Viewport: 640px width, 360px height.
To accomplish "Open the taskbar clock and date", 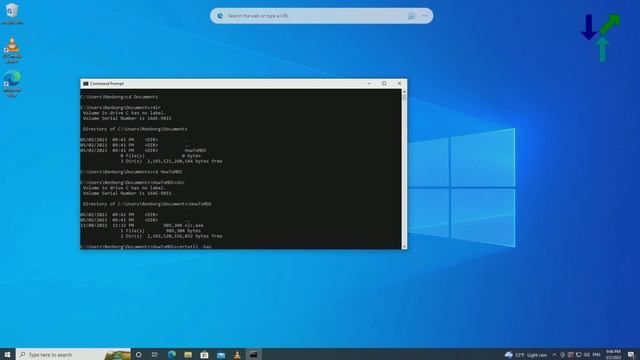I will click(613, 354).
